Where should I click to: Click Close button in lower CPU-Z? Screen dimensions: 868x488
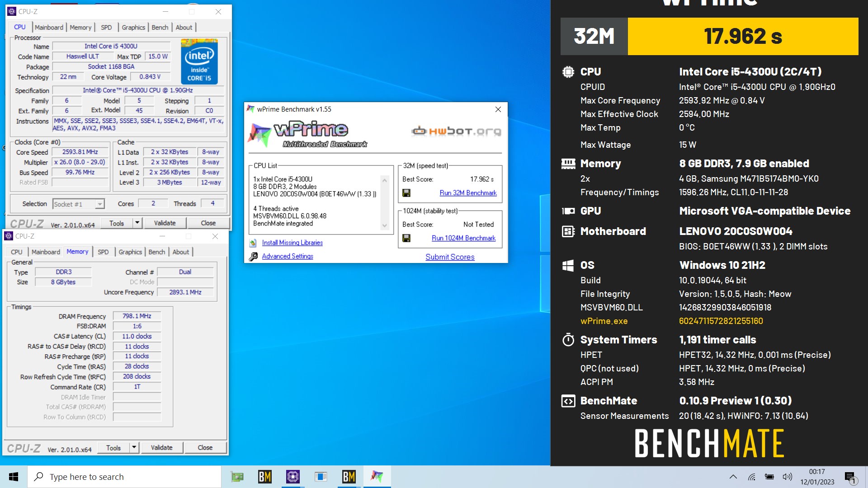click(205, 447)
